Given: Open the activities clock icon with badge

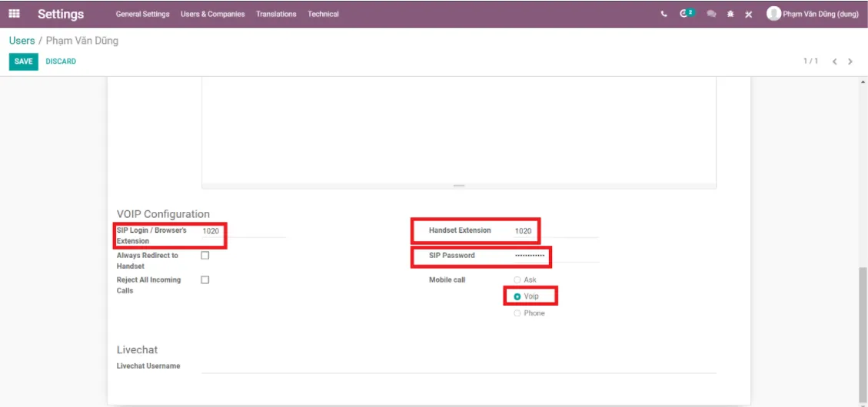Looking at the screenshot, I should click(x=687, y=13).
